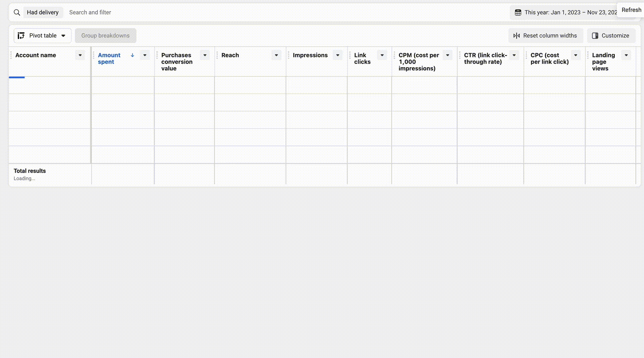The height and width of the screenshot is (358, 644).
Task: Toggle the Group breakdowns option
Action: click(106, 36)
